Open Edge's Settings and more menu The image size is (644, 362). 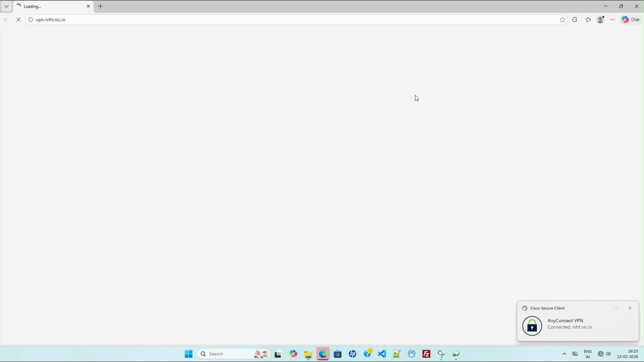point(612,19)
